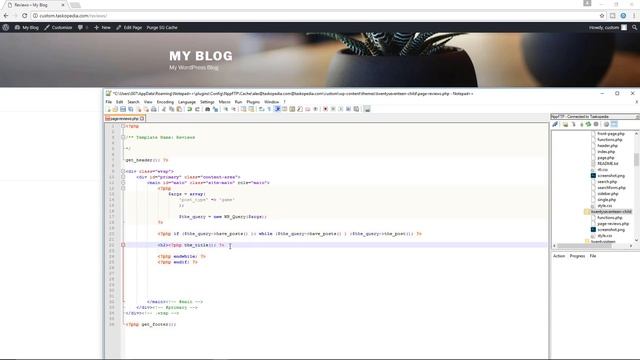Screen dimensions: 640x360
Task: Click the NppFTP download file icon
Action: click(x=573, y=124)
